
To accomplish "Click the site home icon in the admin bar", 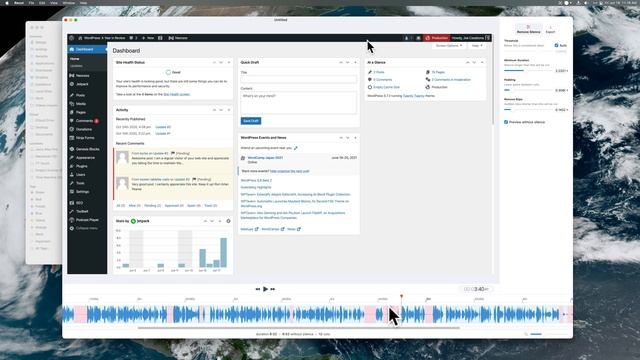I will 80,38.
